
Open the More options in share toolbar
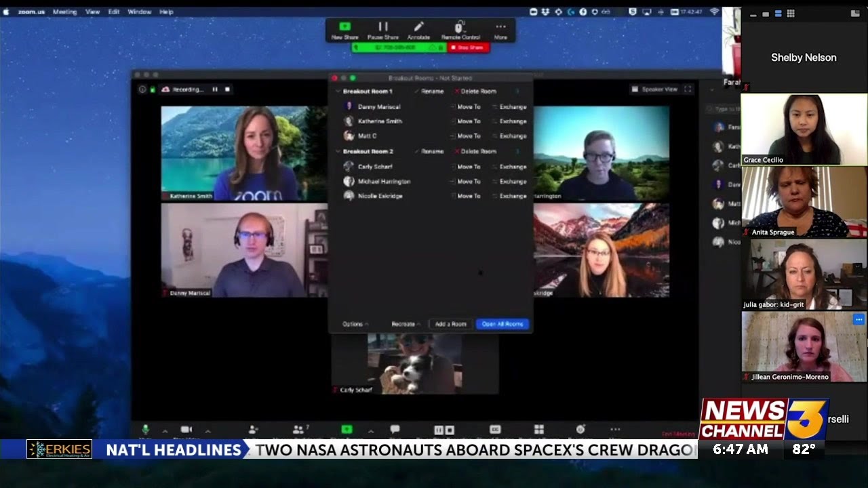pos(500,30)
